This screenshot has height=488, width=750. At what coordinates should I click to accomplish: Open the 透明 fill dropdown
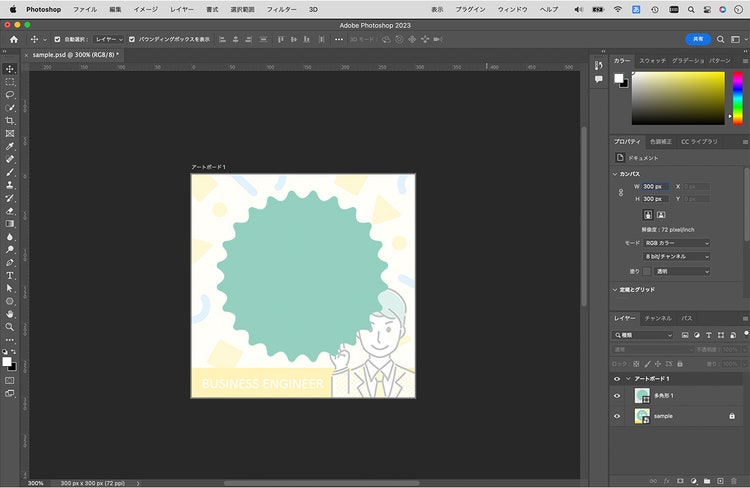click(x=682, y=271)
